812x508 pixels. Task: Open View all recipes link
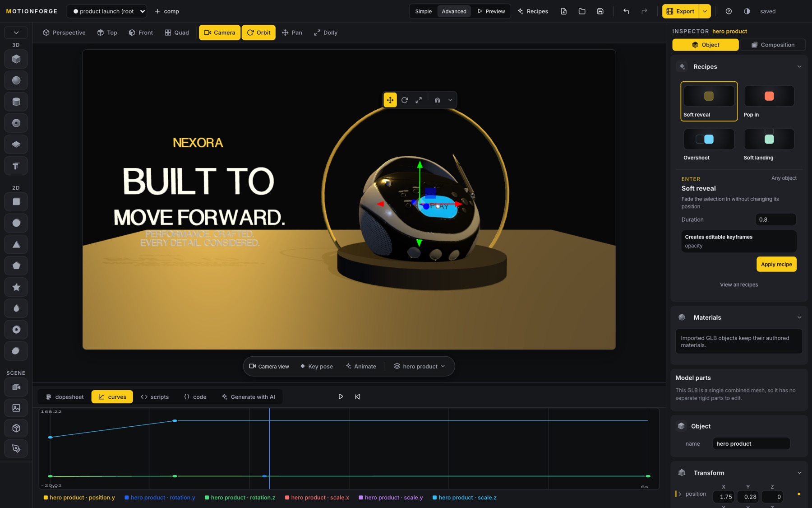(739, 285)
